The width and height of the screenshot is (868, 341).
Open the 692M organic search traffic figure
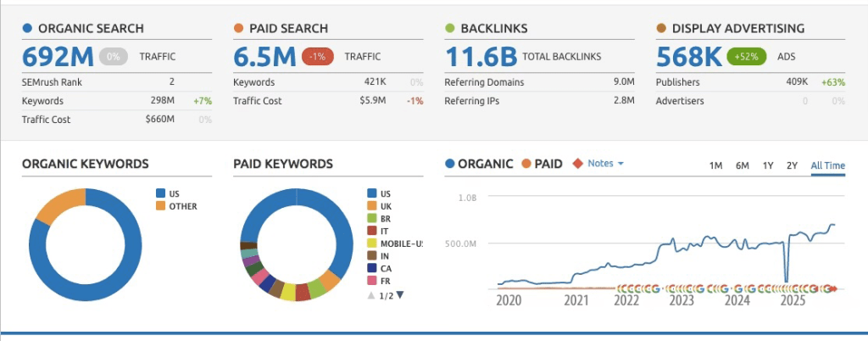(x=58, y=57)
